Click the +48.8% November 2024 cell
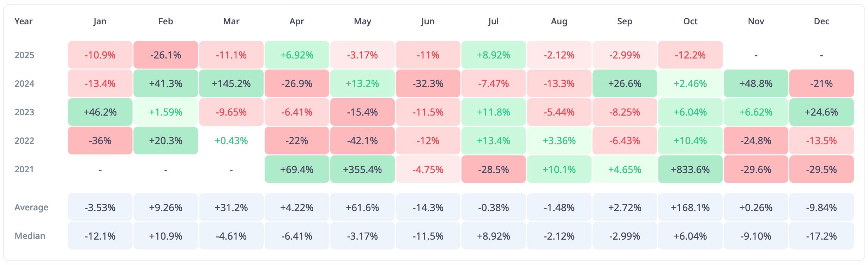Viewport: 868px width, 265px height. (756, 84)
